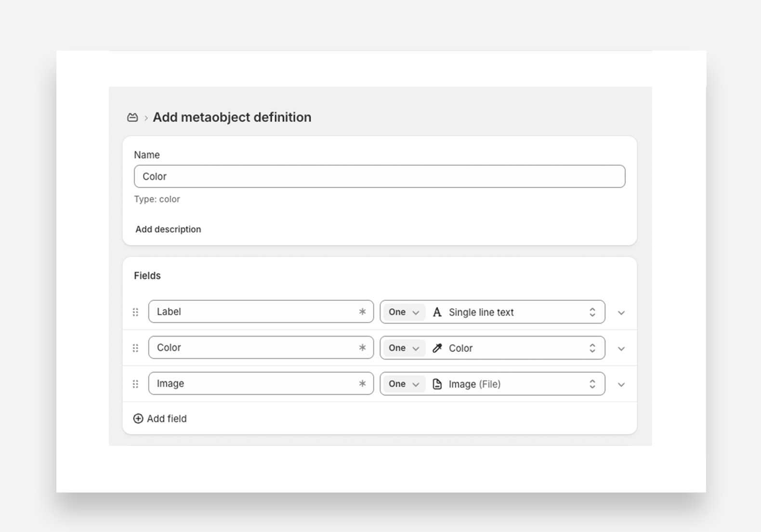Click the Type: color text
Image resolution: width=761 pixels, height=532 pixels.
pos(157,199)
